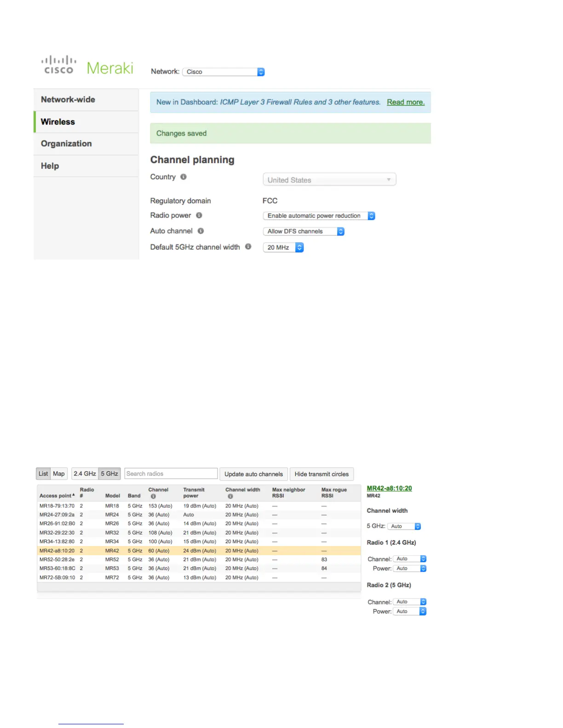Open the MR42-a8:10:20 link
563x728 pixels.
point(389,488)
